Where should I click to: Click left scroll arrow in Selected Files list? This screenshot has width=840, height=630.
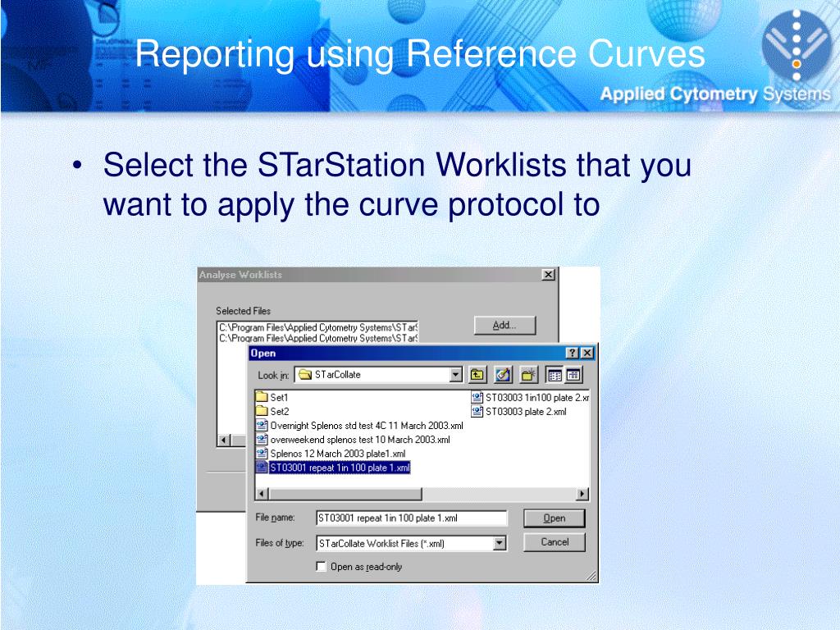click(225, 441)
